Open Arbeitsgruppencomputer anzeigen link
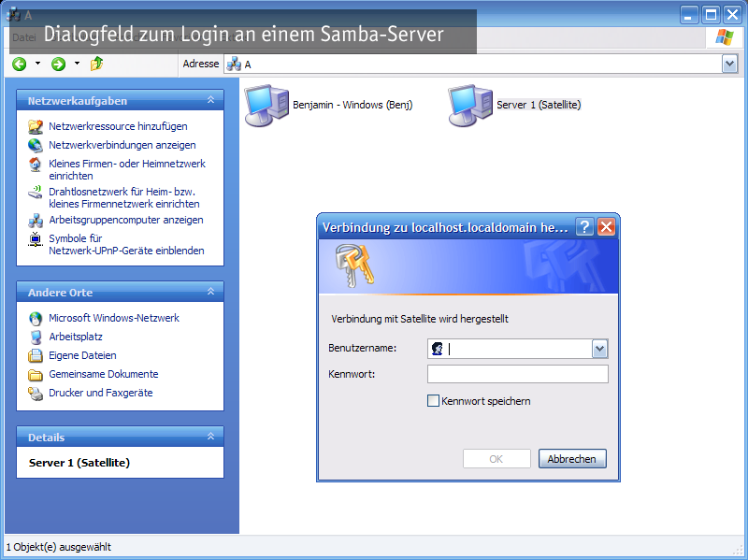 (126, 220)
